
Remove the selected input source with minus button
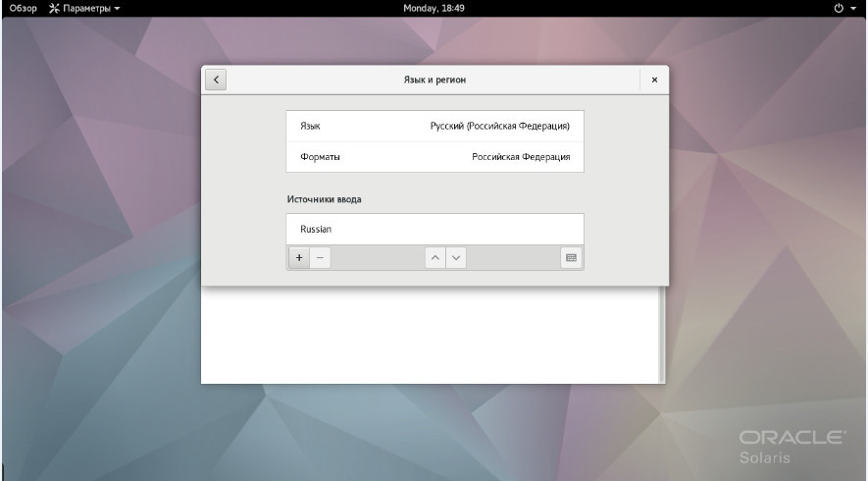point(320,257)
